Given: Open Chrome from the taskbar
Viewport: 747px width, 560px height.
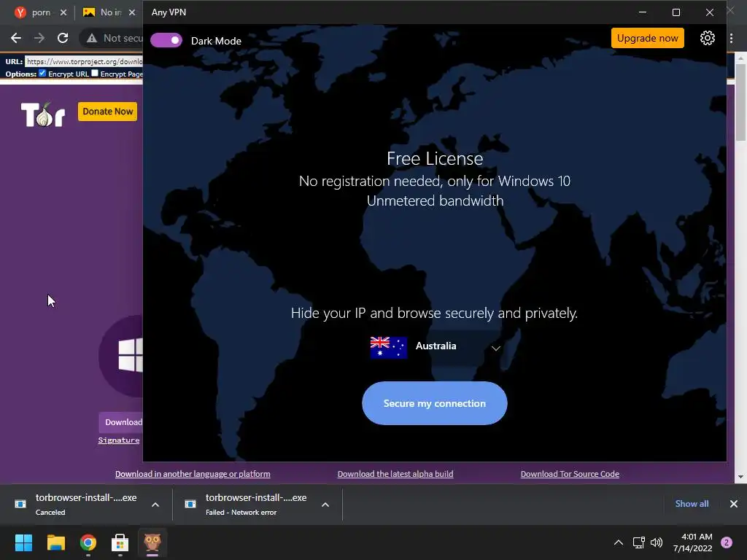Looking at the screenshot, I should click(x=88, y=542).
